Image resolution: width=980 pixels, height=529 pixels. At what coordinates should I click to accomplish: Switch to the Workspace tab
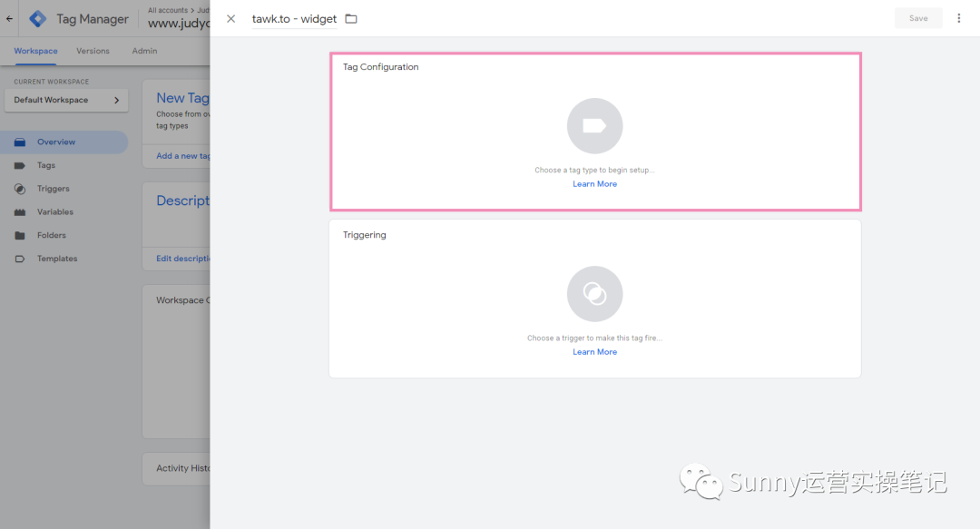[x=35, y=51]
